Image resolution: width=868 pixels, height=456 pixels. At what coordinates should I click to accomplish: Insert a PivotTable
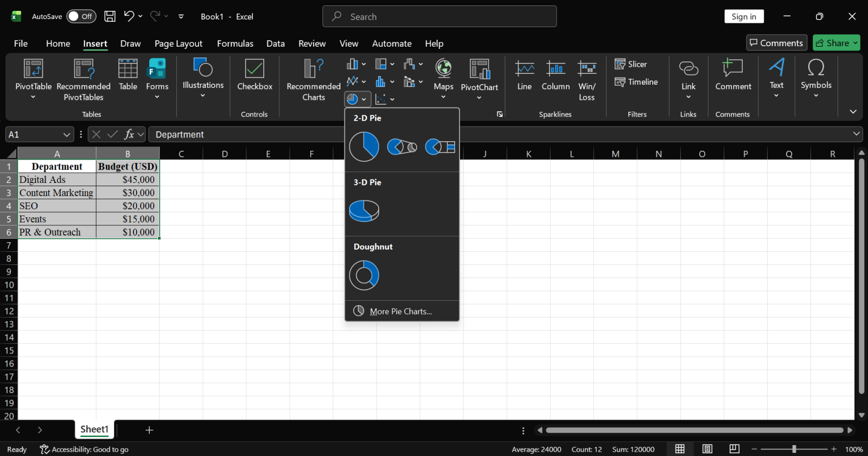tap(33, 80)
